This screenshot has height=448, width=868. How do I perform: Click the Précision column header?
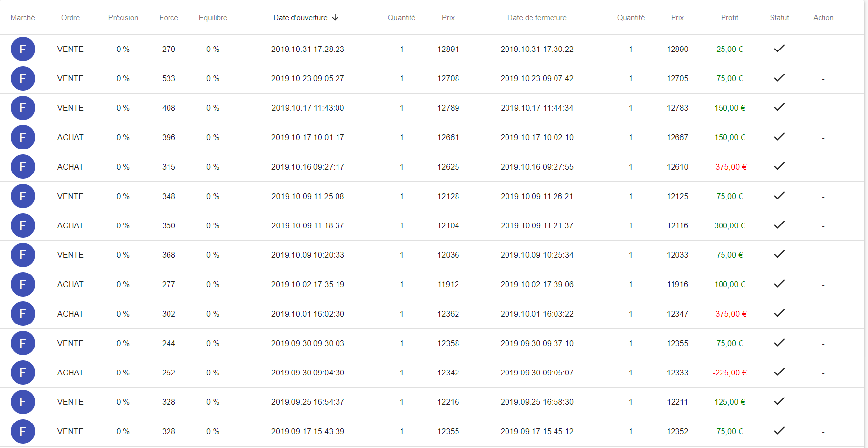[x=123, y=18]
